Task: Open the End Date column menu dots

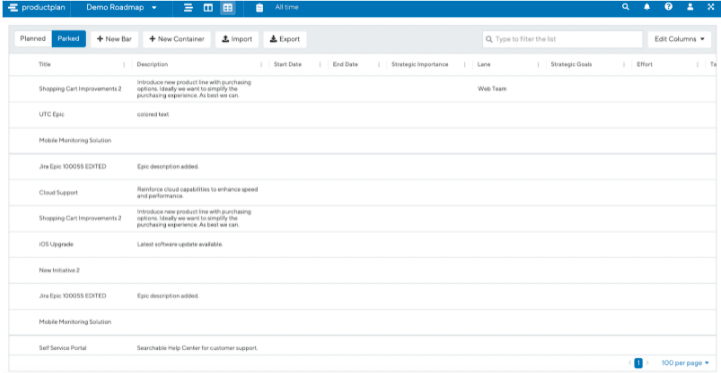Action: (379, 65)
